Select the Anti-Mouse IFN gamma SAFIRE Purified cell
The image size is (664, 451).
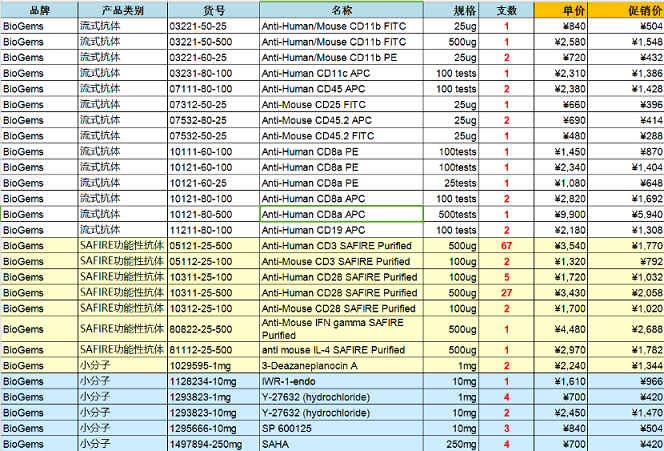coord(341,329)
